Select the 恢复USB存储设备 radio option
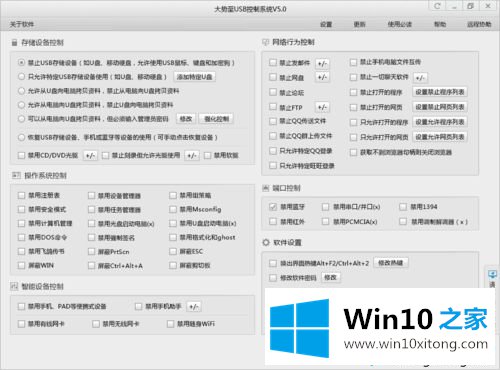500x370 pixels. [21, 137]
